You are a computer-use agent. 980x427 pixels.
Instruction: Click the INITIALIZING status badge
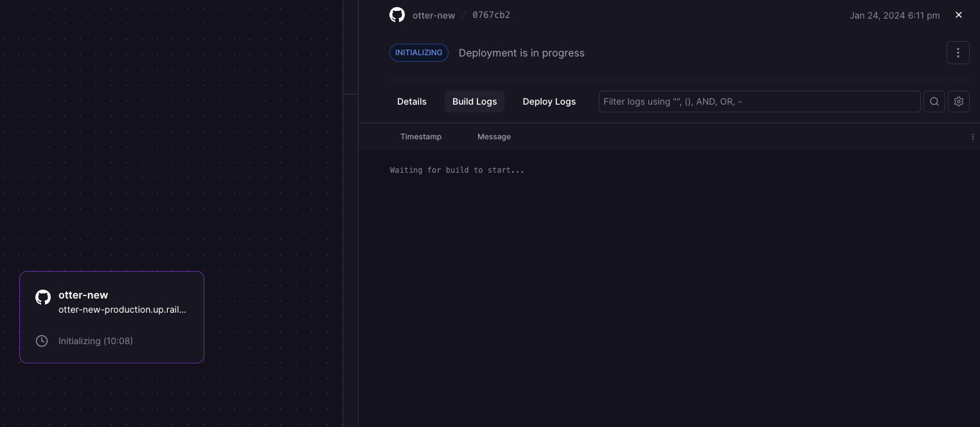(x=418, y=53)
